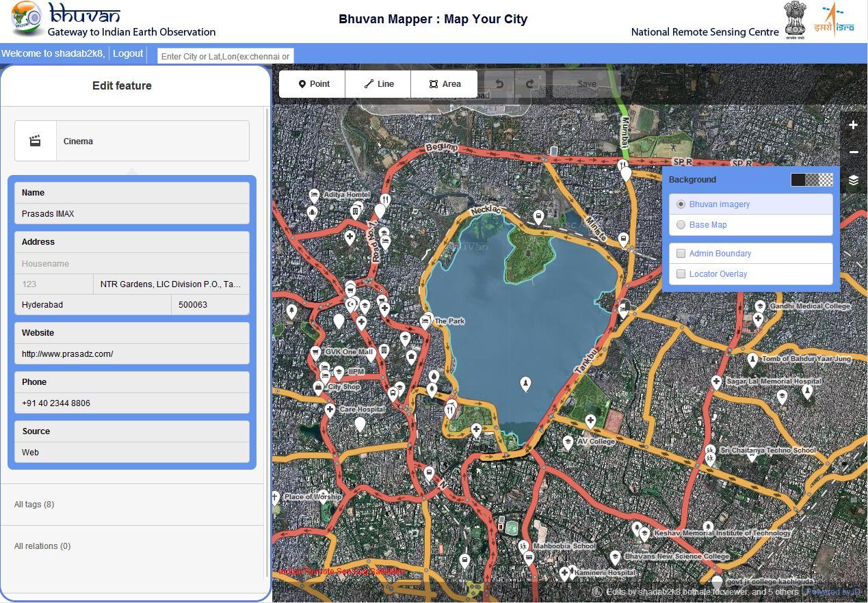Click the Welcome to shadab2k8 text
The height and width of the screenshot is (603, 868).
pos(53,53)
